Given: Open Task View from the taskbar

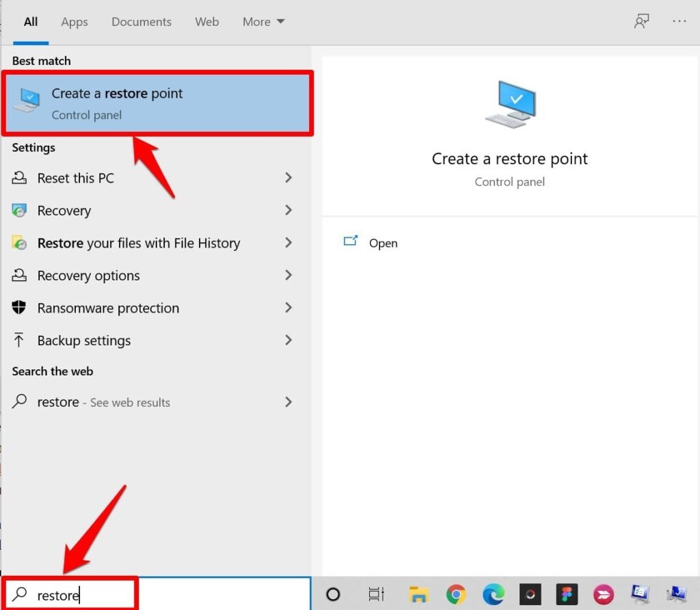Looking at the screenshot, I should 376,594.
